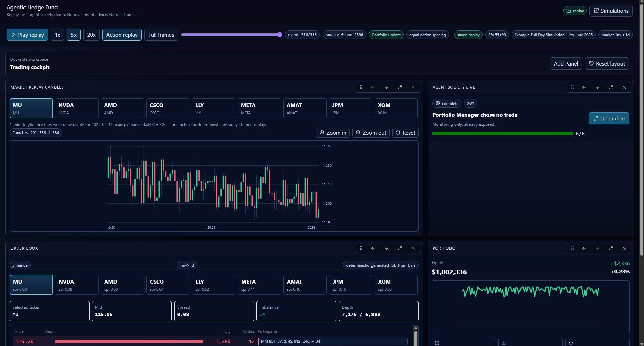
Task: Click the 'Portfolio update' status badge
Action: point(386,35)
